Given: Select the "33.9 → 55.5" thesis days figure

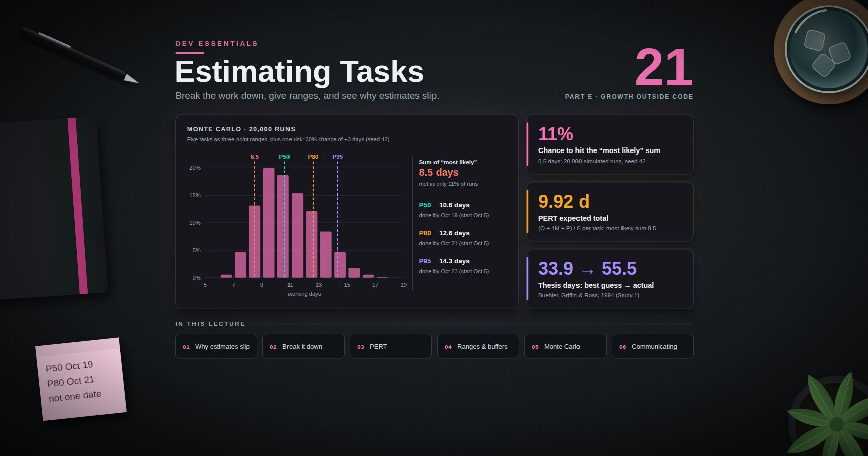Looking at the screenshot, I should coord(587,269).
